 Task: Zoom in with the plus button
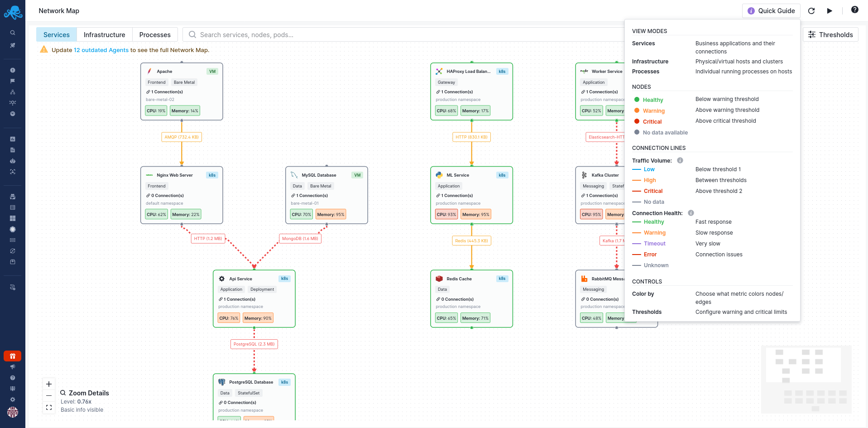(49, 384)
